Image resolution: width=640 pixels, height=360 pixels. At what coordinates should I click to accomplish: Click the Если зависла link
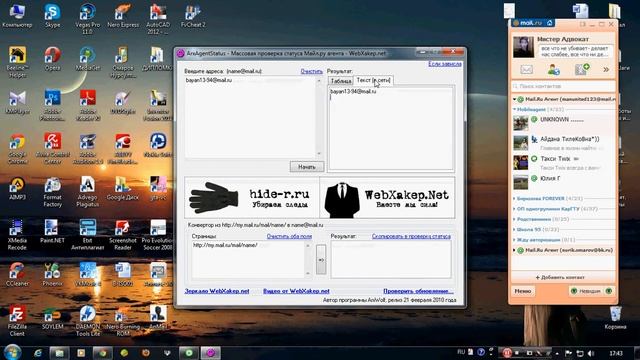coord(445,64)
